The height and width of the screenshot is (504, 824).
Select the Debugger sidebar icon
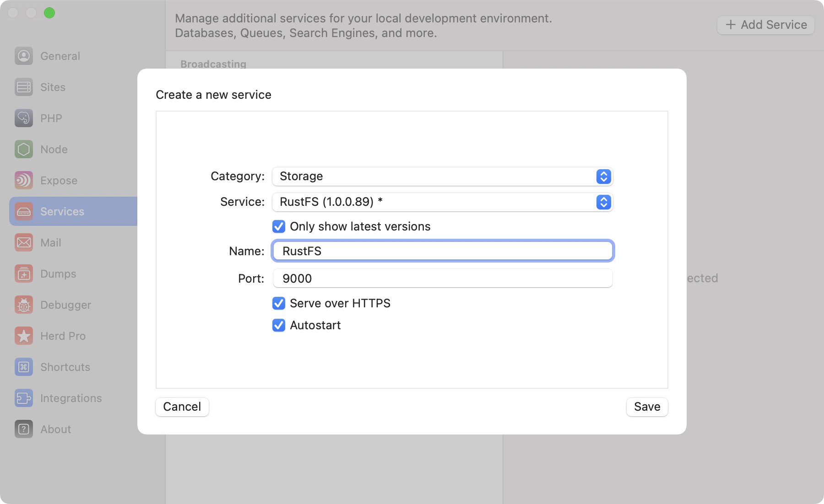65,305
